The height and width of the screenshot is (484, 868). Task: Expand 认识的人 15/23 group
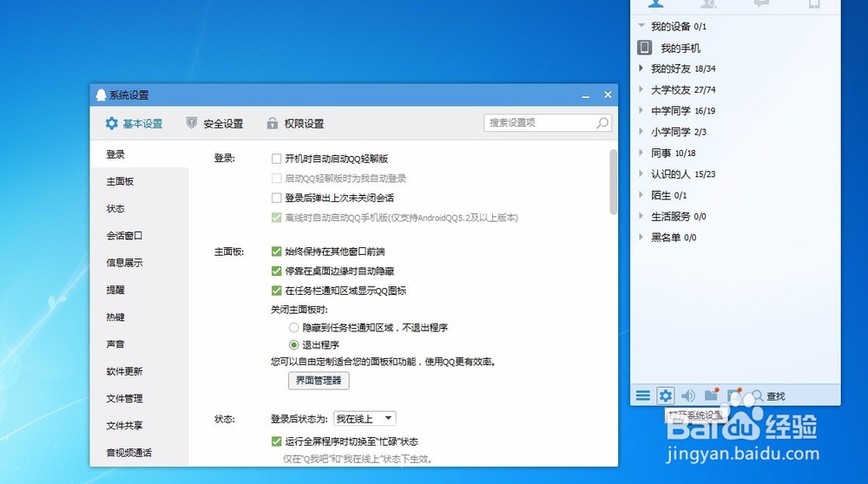[641, 173]
